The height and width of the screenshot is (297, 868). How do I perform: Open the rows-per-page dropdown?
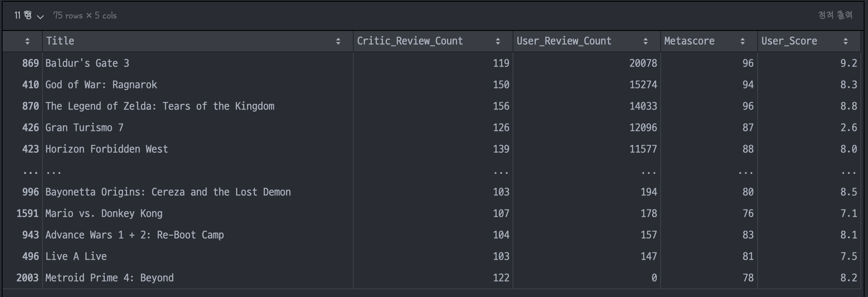(x=29, y=15)
